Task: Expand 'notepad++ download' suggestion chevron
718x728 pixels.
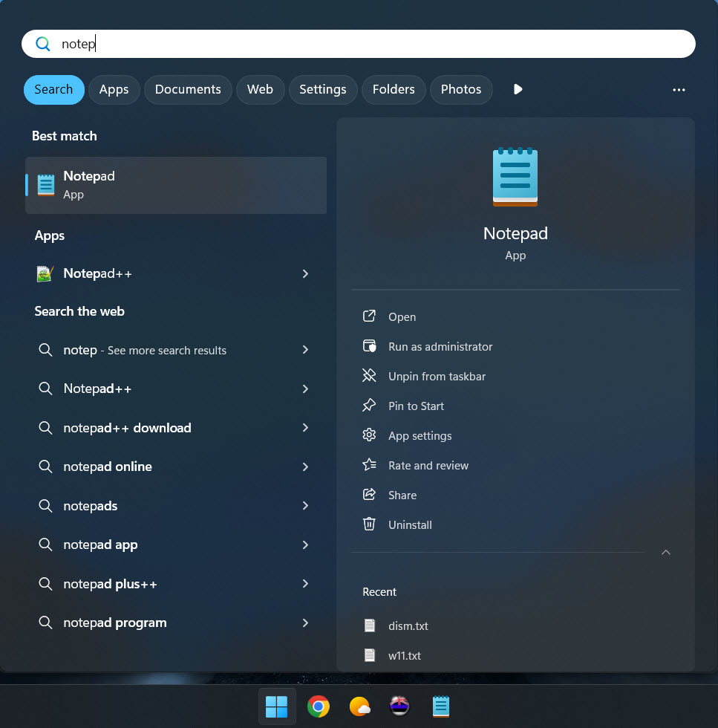Action: pyautogui.click(x=305, y=428)
